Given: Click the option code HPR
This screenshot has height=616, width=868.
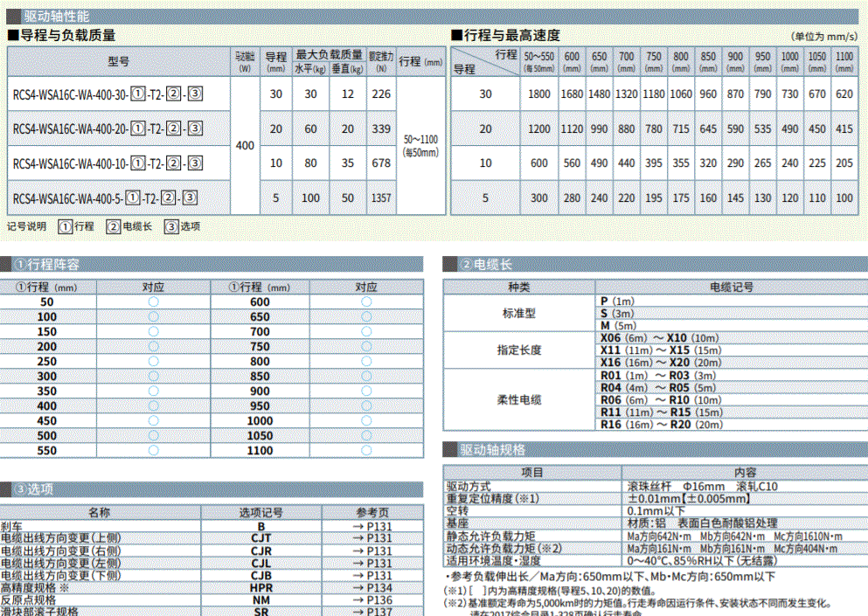Looking at the screenshot, I should (x=261, y=588).
